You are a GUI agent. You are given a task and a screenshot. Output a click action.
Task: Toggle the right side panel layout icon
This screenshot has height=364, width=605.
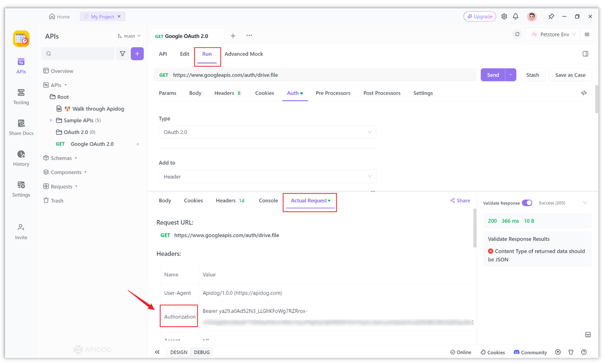pyautogui.click(x=585, y=54)
